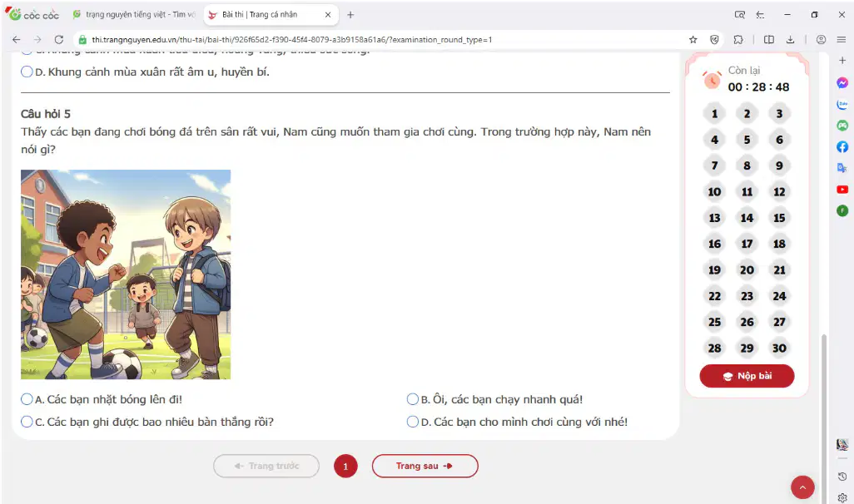Viewport: 854px width, 504px height.
Task: Open Messenger in the sidebar
Action: coord(842,82)
